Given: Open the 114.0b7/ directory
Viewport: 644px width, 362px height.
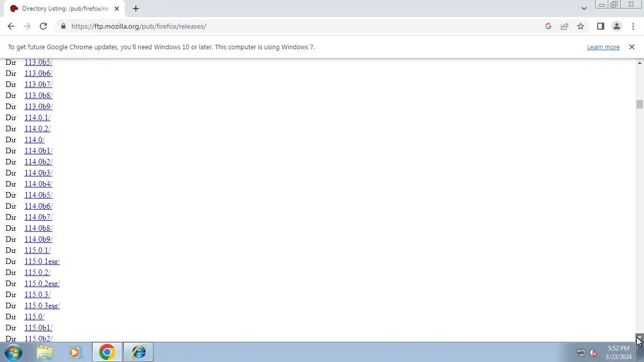Looking at the screenshot, I should 38,217.
